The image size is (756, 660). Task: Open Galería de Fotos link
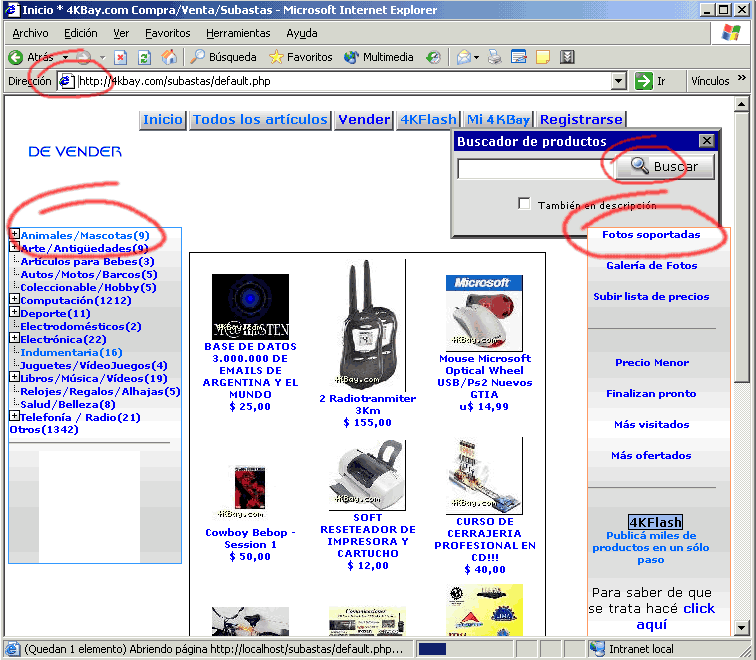tap(651, 266)
